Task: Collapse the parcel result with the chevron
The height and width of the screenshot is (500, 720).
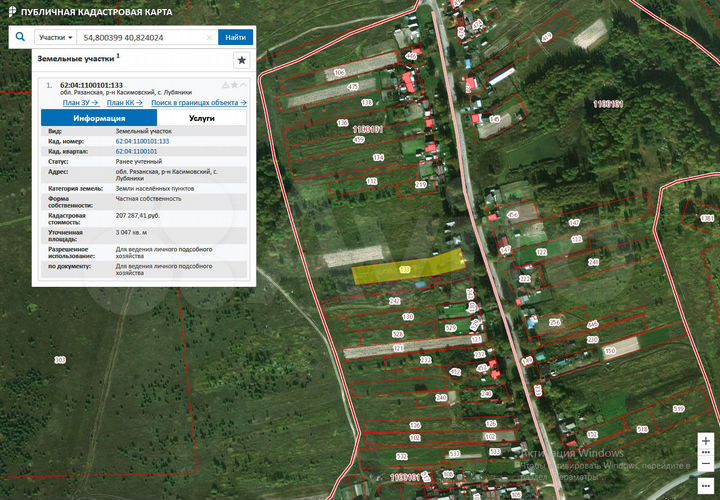Action: [x=243, y=85]
